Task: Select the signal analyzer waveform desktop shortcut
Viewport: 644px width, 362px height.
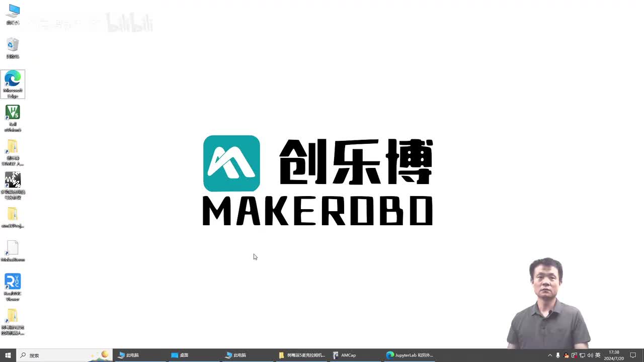Action: click(13, 186)
